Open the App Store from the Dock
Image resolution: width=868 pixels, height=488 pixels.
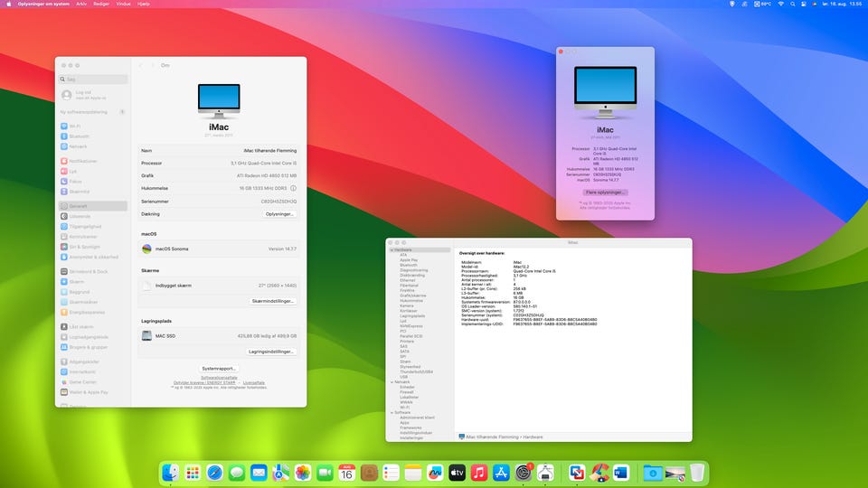click(x=501, y=472)
